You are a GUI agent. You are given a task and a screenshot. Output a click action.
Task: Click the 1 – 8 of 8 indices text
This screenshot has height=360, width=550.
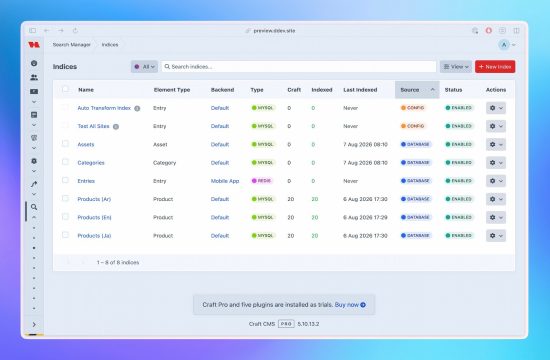click(x=118, y=262)
